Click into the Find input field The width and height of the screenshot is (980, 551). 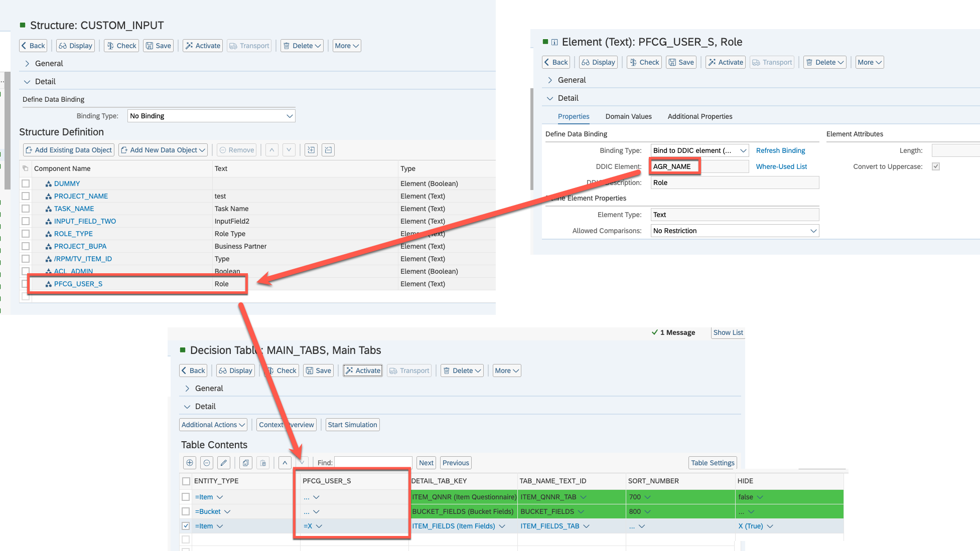point(373,463)
